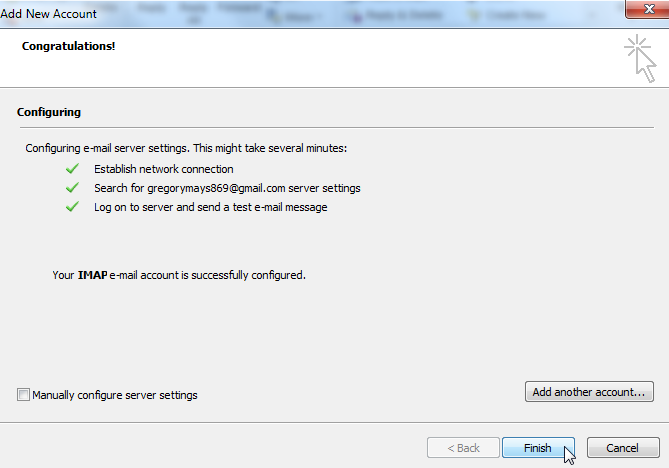
Task: Click green checkmark beside Search for server settings
Action: (x=71, y=188)
